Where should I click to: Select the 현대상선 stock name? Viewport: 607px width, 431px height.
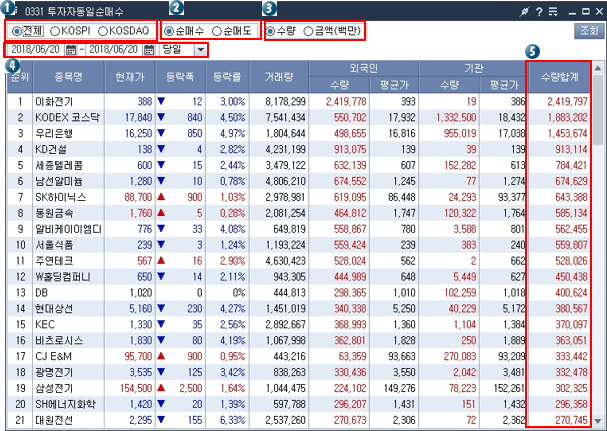pos(54,309)
